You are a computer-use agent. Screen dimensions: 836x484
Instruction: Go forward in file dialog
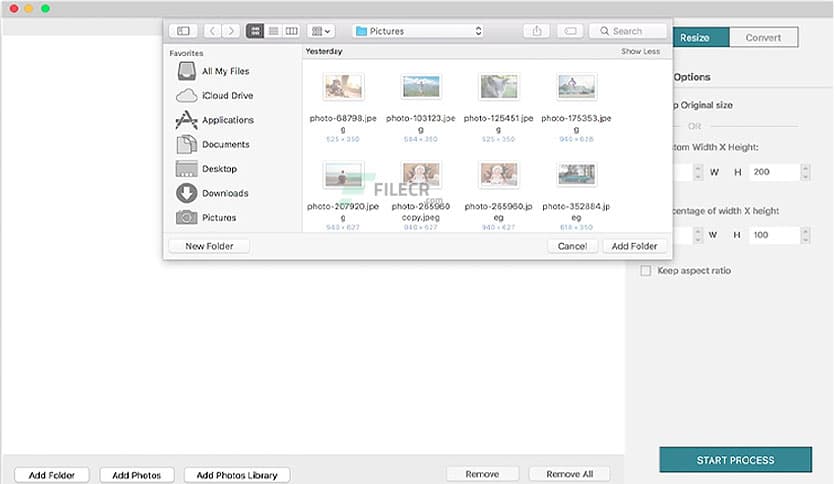point(231,31)
